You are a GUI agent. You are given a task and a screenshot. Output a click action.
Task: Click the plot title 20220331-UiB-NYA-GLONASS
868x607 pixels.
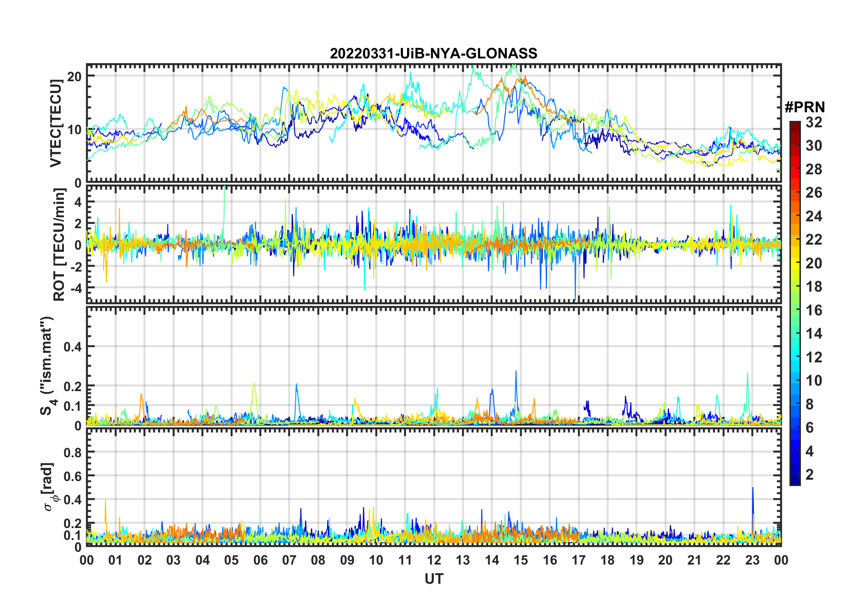[434, 53]
